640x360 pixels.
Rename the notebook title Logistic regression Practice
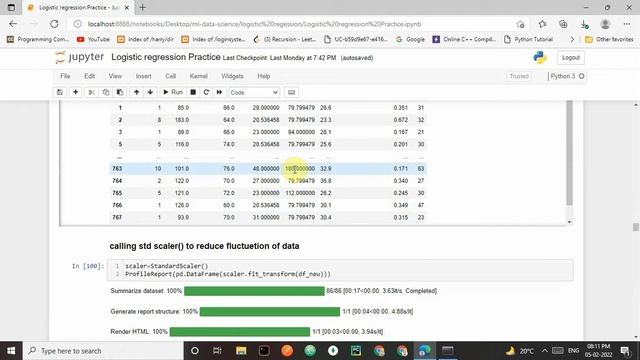pos(166,57)
